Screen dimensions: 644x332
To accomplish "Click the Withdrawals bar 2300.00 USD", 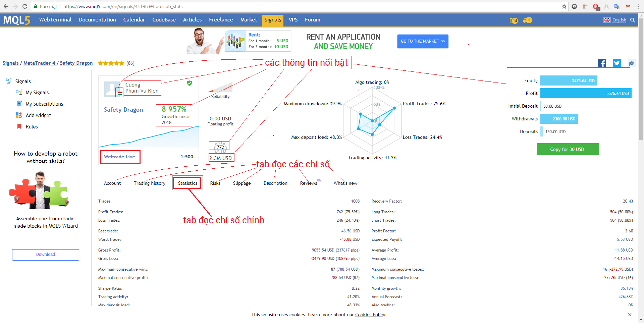I will coord(559,119).
